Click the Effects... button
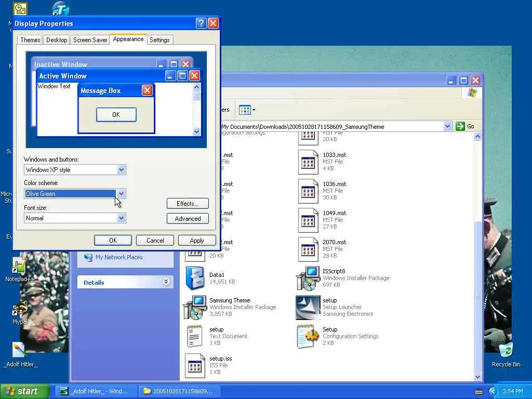532x399 pixels. click(188, 204)
